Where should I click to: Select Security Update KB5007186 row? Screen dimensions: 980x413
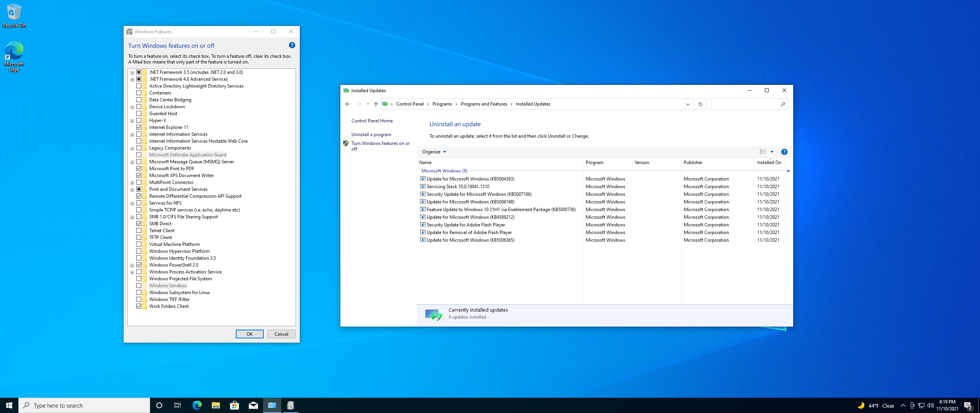601,194
